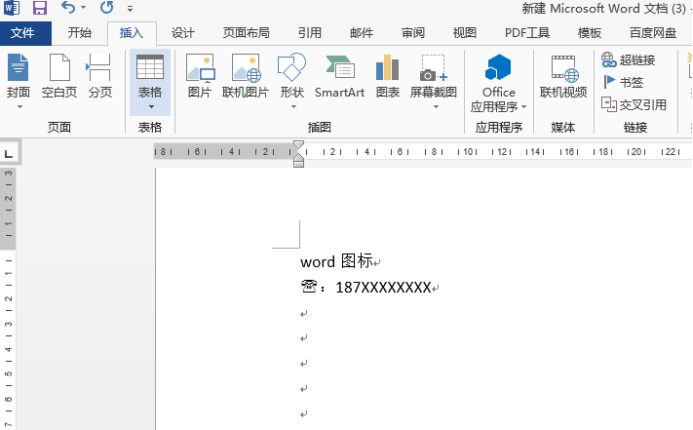Viewport: 693px width, 430px height.
Task: Click the telephone symbol in the document
Action: [x=309, y=287]
